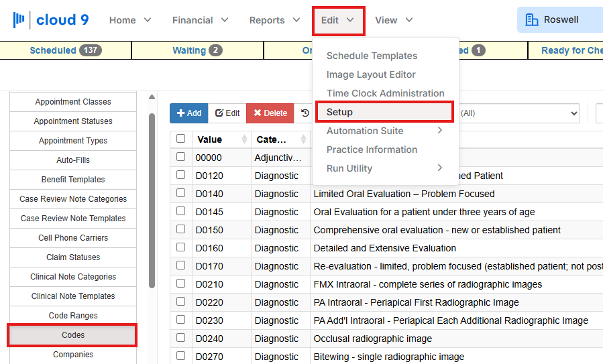Open Case Review Note Templates
603x364 pixels.
point(73,219)
